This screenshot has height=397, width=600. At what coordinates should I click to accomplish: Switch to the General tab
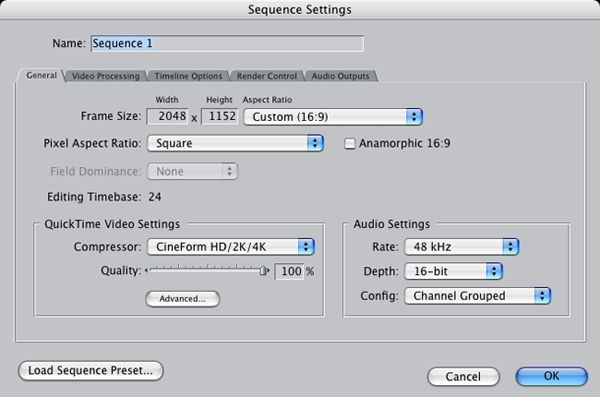[x=41, y=75]
